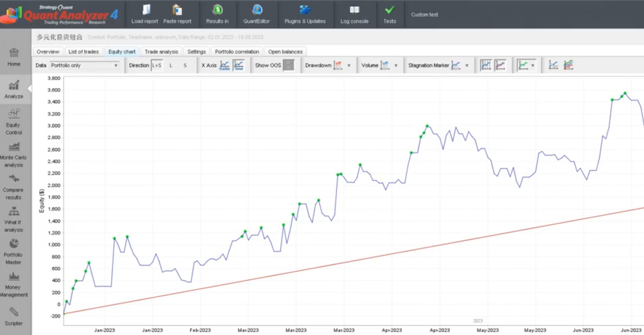Screen dimensions: 644x335
Task: Open the Tests menu
Action: pos(390,14)
